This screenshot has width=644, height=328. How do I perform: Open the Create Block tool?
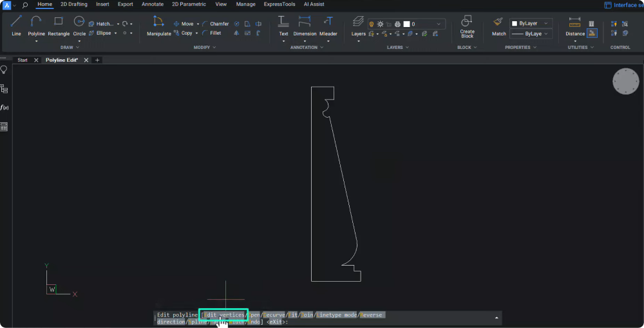click(x=467, y=26)
